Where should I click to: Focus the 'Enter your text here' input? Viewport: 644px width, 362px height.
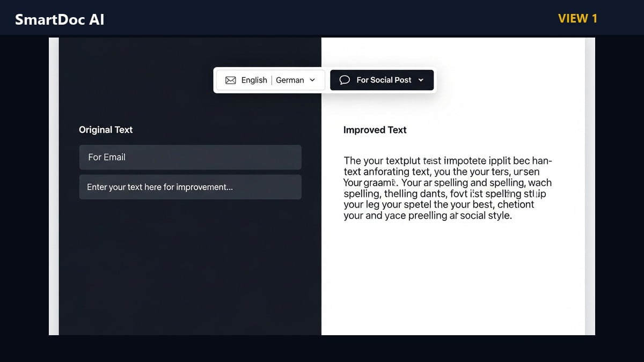click(x=190, y=187)
